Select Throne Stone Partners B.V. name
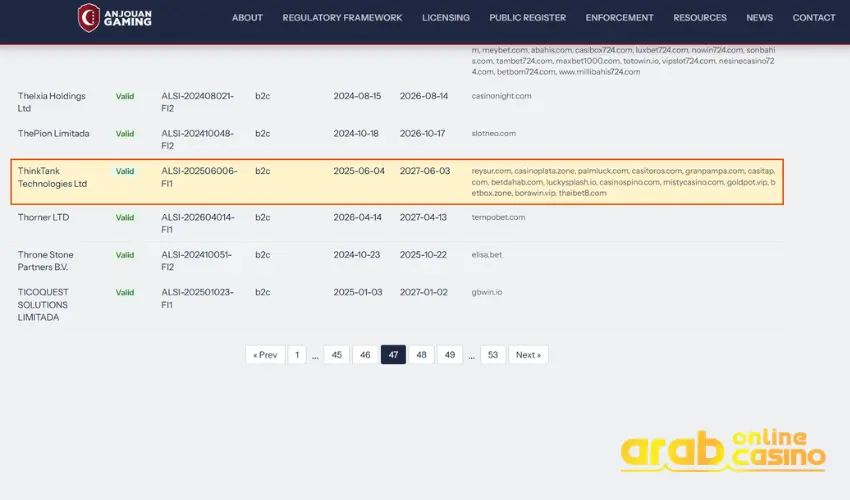 click(46, 261)
